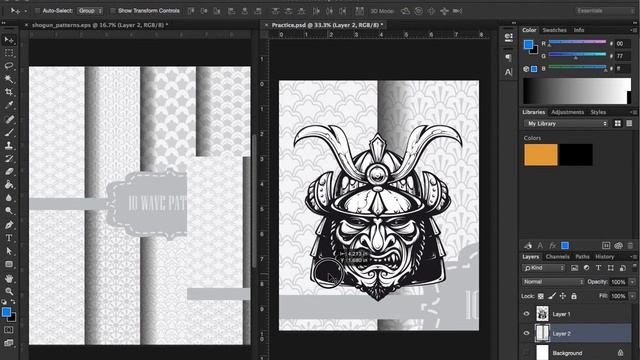Screen dimensions: 640x360
Task: Filter layers by pixel type
Action: [574, 268]
